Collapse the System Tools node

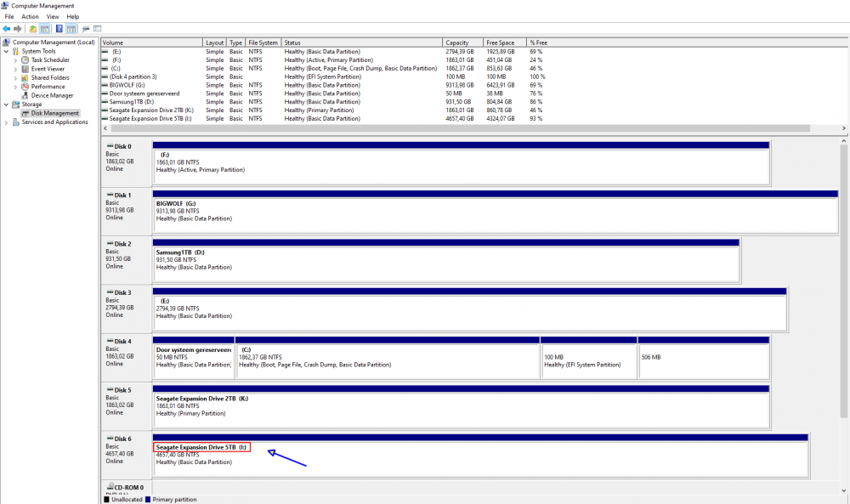click(8, 51)
